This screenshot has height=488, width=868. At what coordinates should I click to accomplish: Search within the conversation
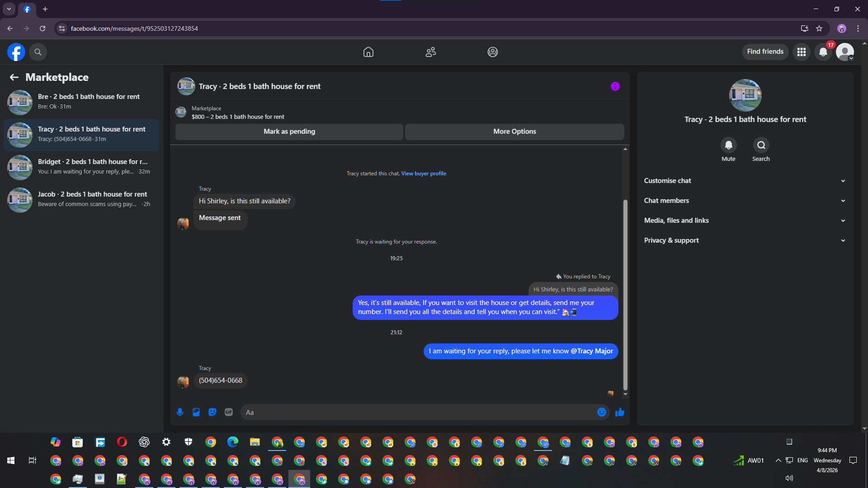pyautogui.click(x=761, y=145)
